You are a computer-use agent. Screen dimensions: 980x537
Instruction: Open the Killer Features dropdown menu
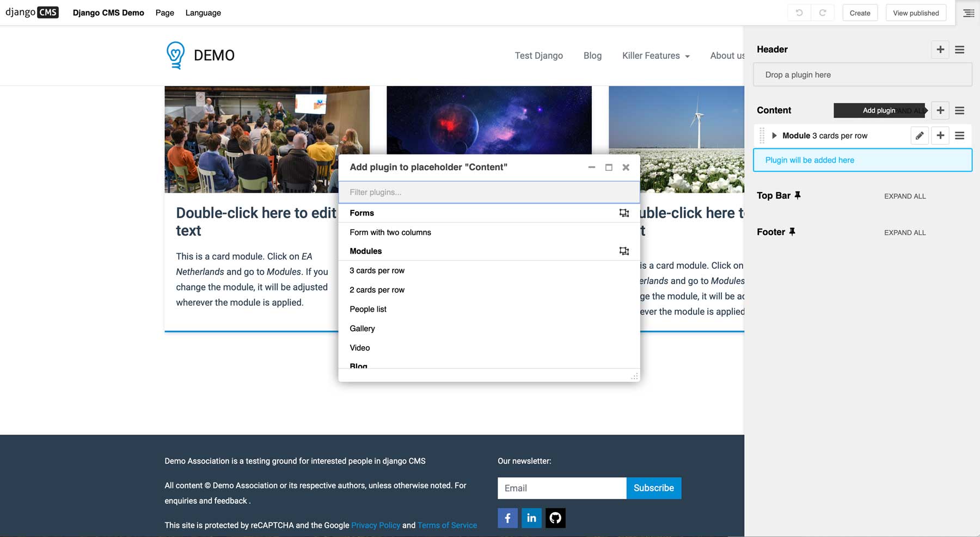pyautogui.click(x=656, y=55)
